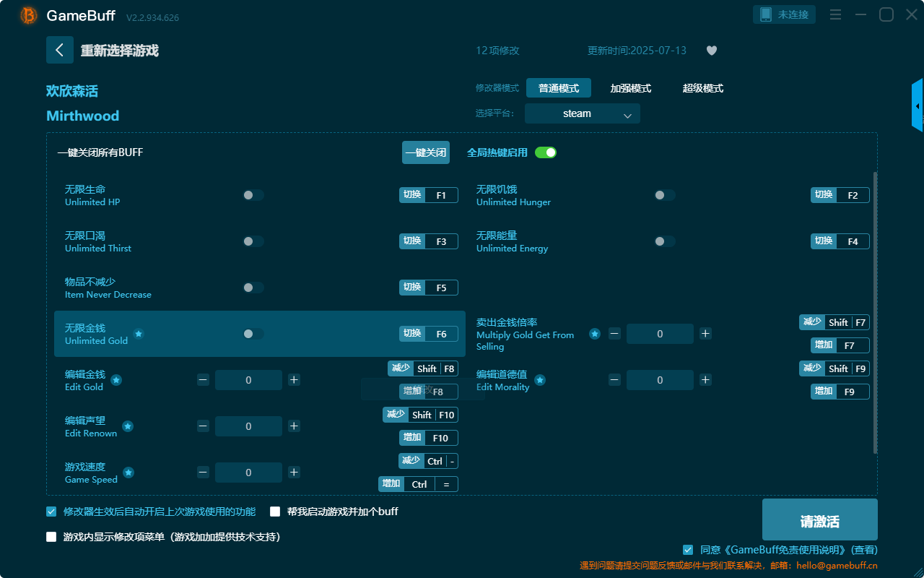The height and width of the screenshot is (578, 924).
Task: Click the 一键关闭 button
Action: 426,152
